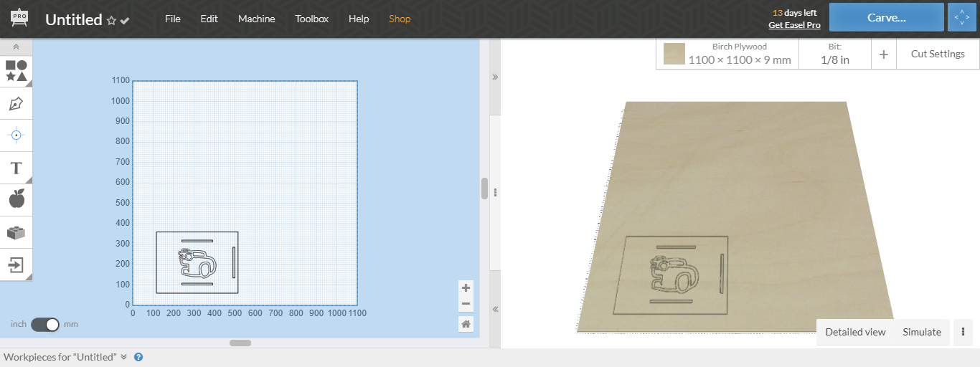Open the File menu
The image size is (980, 367).
click(173, 19)
